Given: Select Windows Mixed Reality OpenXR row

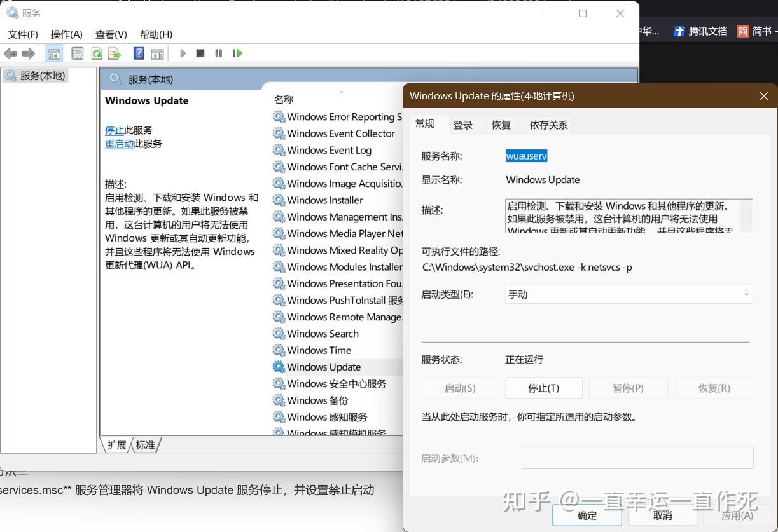Looking at the screenshot, I should click(x=338, y=250).
